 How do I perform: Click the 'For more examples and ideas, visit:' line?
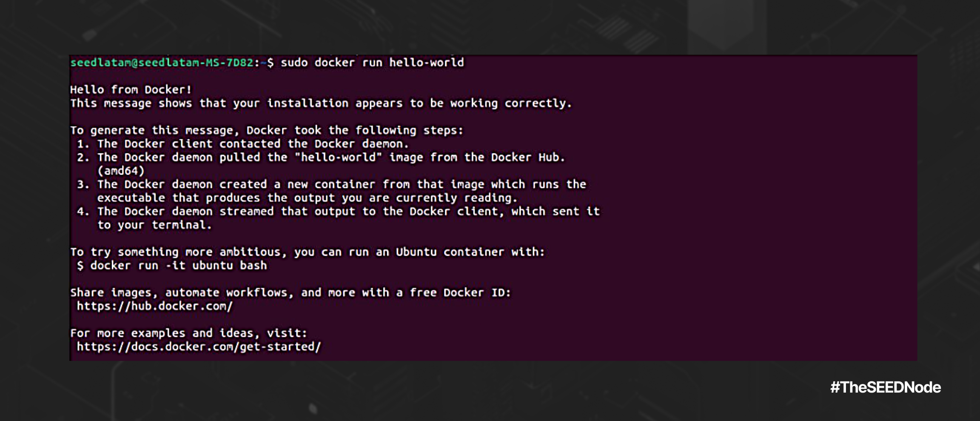pos(188,333)
